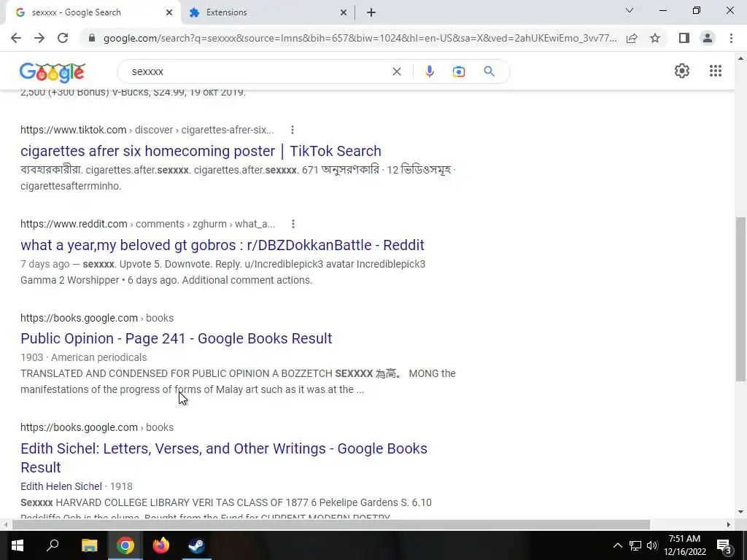Click the vertical scrollbar thumb
This screenshot has width=747, height=560.
coord(740,298)
